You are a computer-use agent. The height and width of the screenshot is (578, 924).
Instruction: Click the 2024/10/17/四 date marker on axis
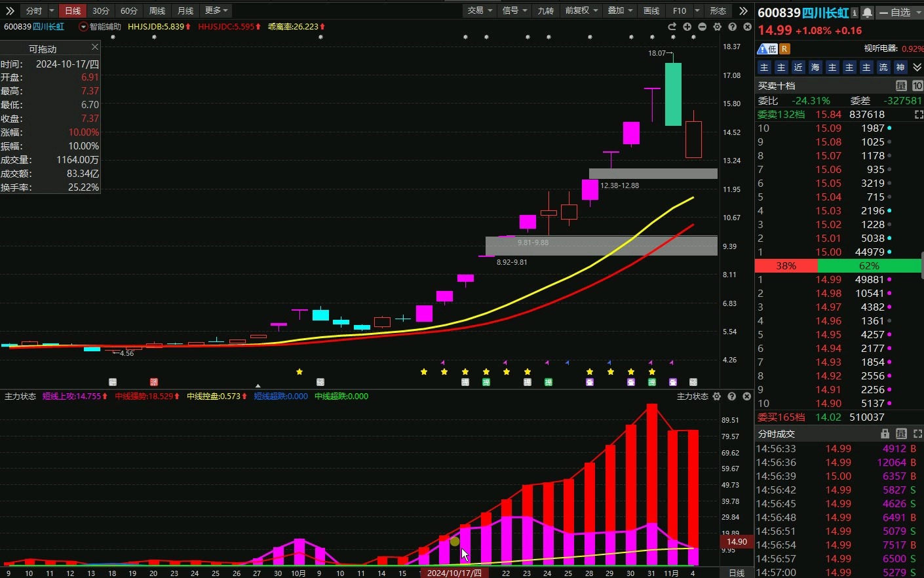tap(455, 573)
